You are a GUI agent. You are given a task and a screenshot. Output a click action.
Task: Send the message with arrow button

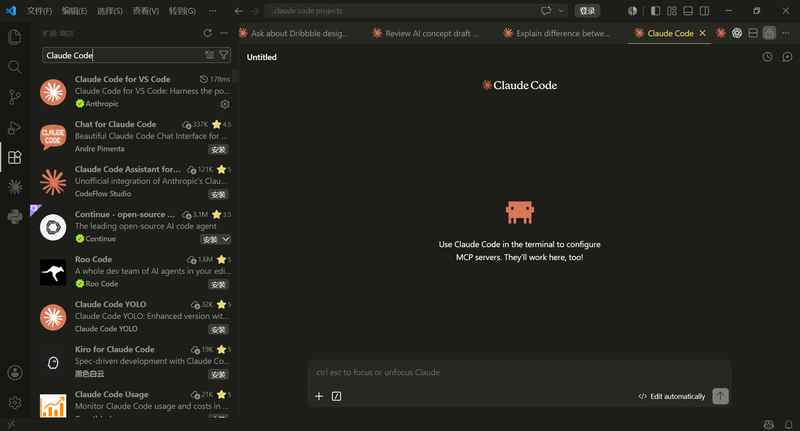720,396
